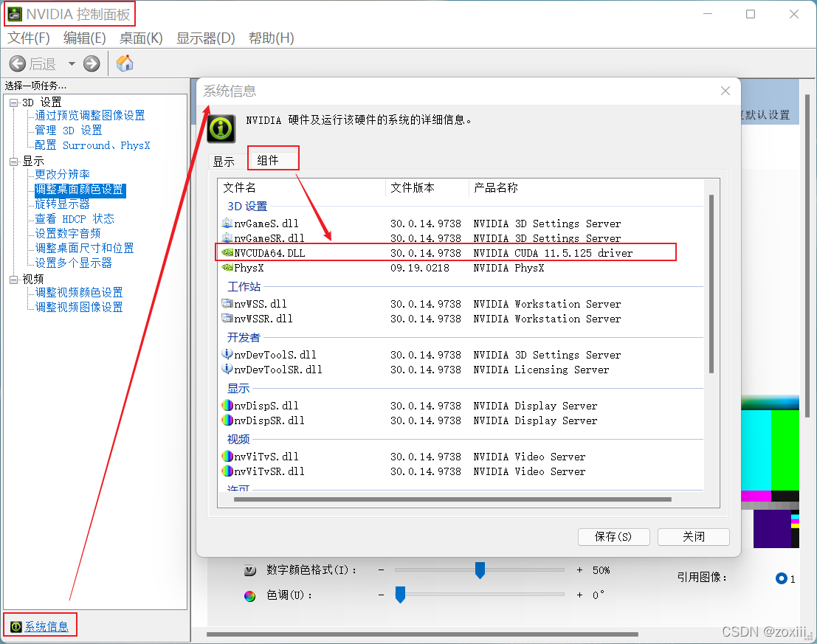Click the nvWSS.dll file icon
This screenshot has height=644, width=817.
227,303
